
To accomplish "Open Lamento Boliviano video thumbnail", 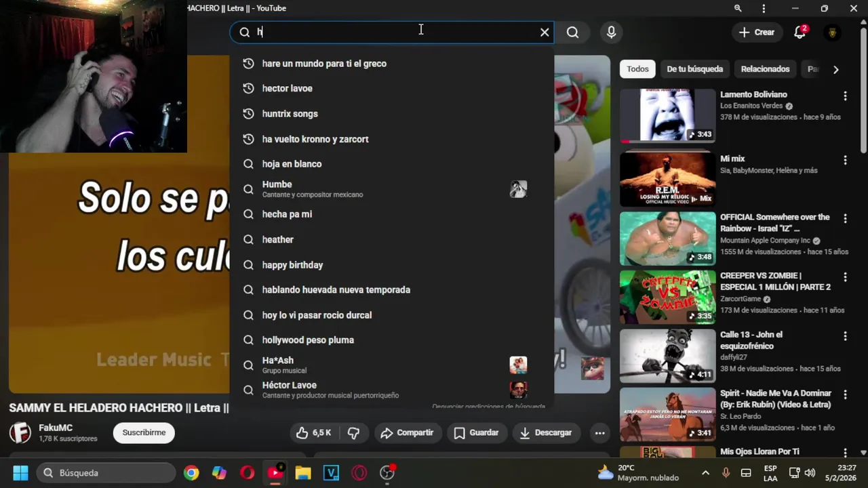I will [x=667, y=115].
